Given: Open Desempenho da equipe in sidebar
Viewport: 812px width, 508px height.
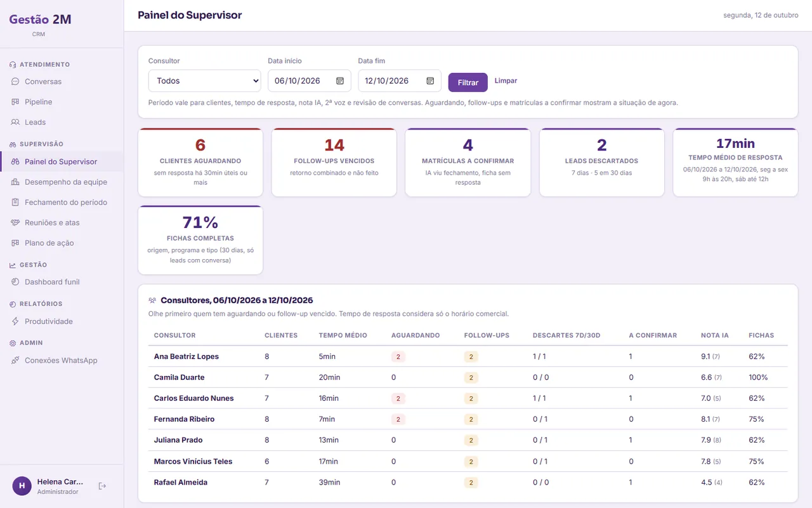Looking at the screenshot, I should (62, 182).
